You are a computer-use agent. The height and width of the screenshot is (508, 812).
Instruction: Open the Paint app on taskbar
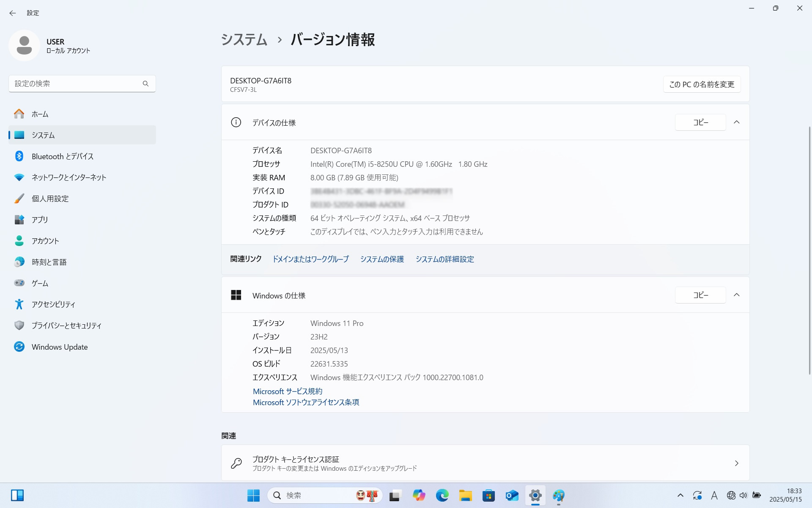[x=559, y=495]
